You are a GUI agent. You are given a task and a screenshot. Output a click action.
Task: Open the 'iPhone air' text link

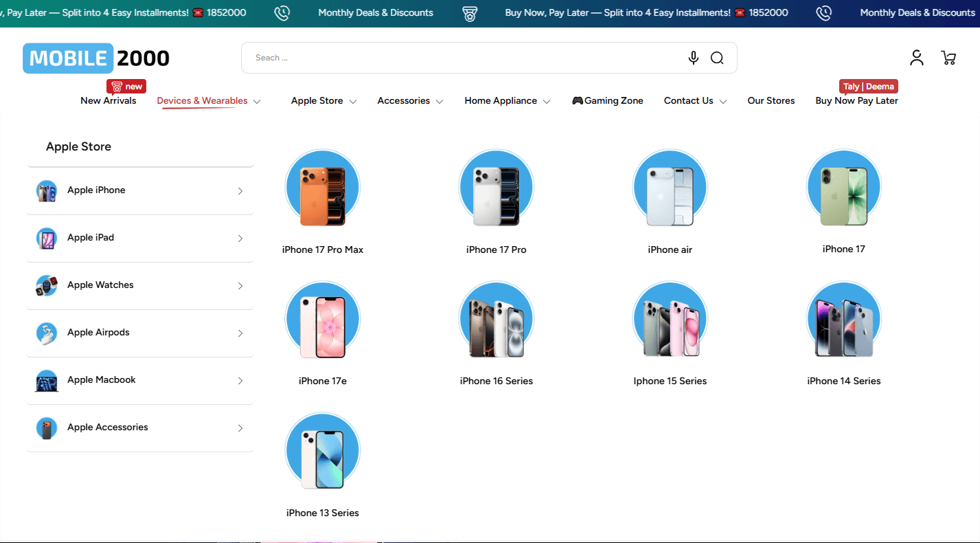670,250
